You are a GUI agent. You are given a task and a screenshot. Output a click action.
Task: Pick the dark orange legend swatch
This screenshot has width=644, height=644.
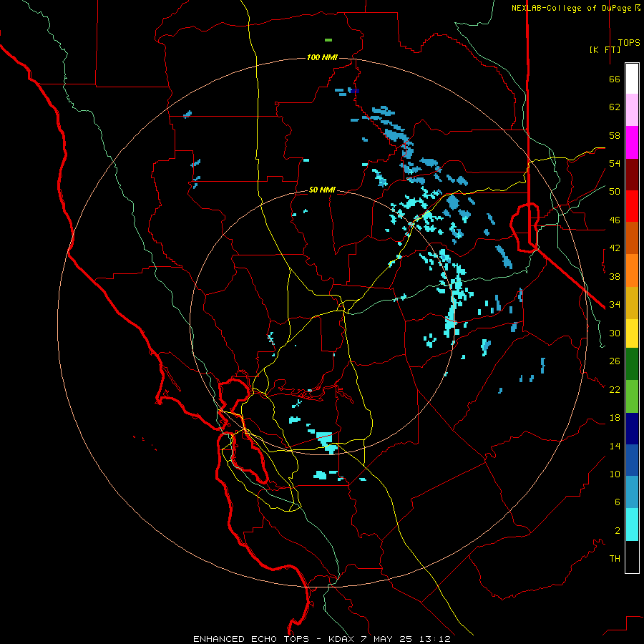click(x=632, y=238)
